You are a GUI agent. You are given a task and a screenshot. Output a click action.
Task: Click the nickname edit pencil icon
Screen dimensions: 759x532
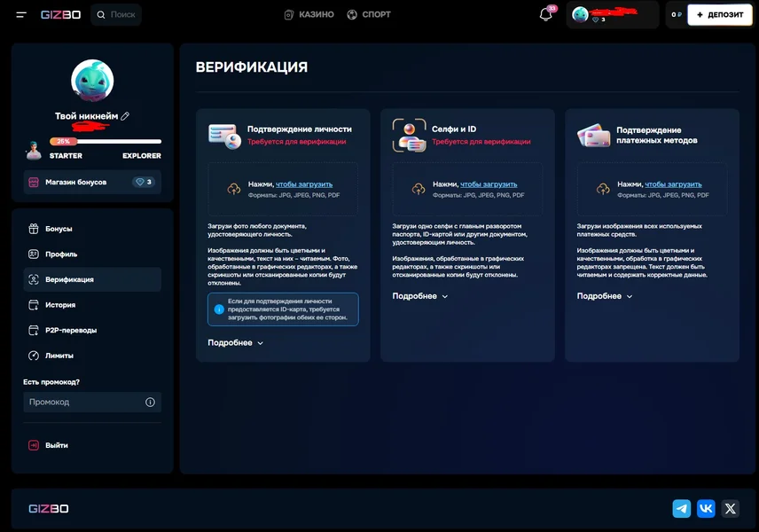pos(125,116)
